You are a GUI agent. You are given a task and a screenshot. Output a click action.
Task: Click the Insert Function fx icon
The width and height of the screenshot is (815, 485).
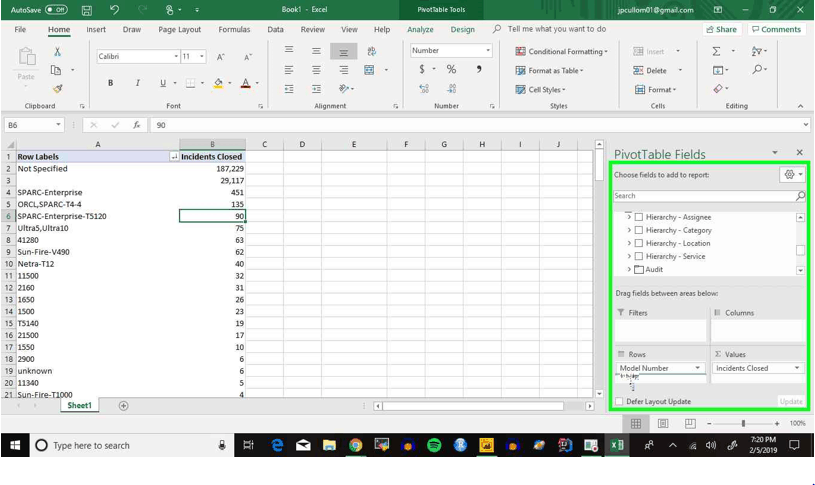pyautogui.click(x=136, y=125)
